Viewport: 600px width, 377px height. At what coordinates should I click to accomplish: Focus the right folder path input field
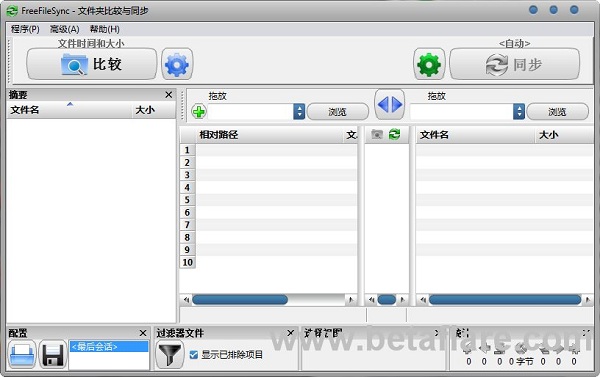pyautogui.click(x=461, y=111)
